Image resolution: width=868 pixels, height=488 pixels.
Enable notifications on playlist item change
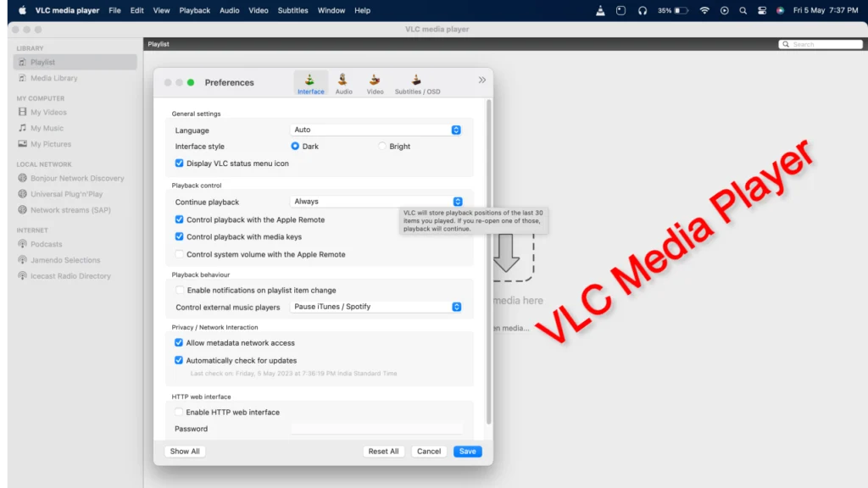coord(180,290)
